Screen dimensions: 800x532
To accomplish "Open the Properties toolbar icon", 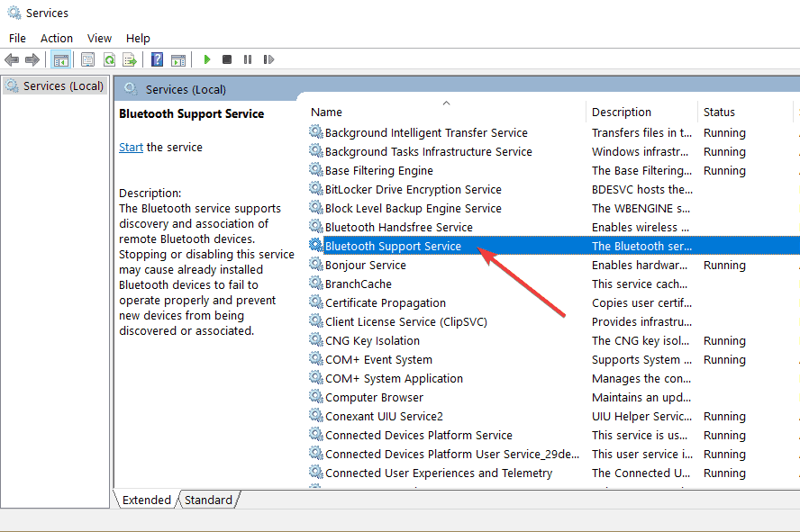I will coord(87,60).
